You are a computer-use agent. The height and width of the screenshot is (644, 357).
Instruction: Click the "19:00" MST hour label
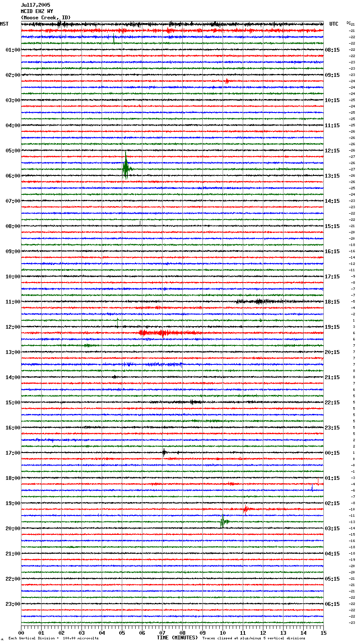(x=13, y=503)
